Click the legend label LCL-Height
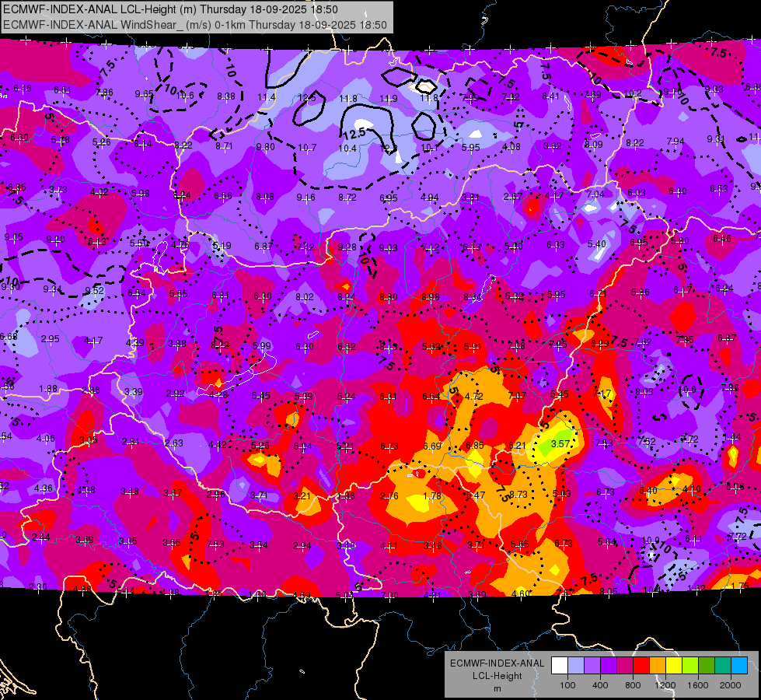Viewport: 761px width, 700px height. [497, 676]
